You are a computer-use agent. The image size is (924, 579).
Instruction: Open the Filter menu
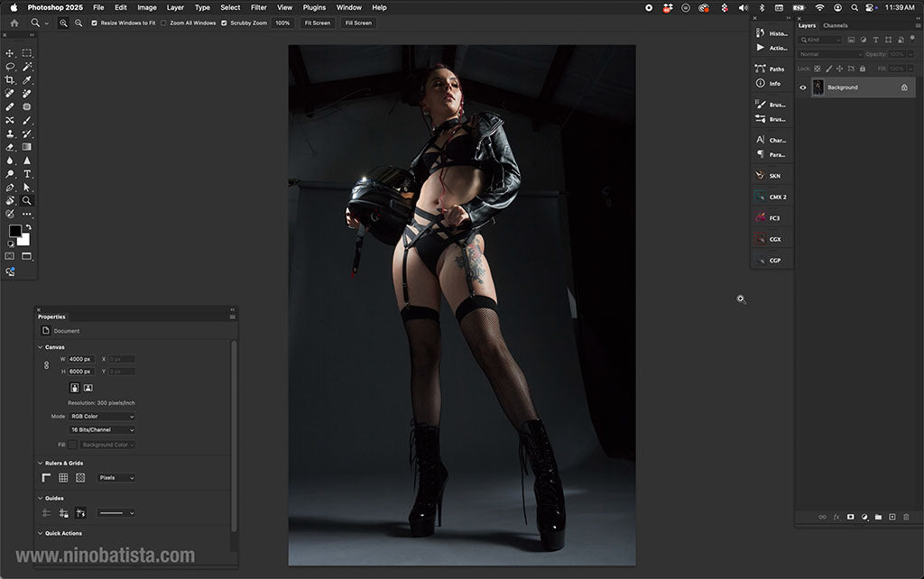pos(258,7)
